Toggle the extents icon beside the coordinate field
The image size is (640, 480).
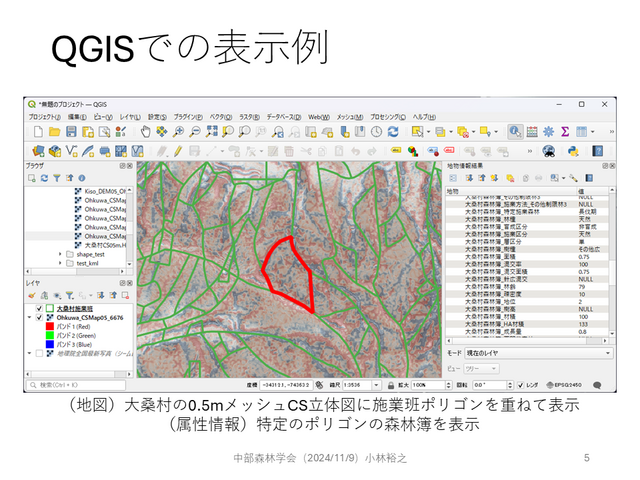pos(320,385)
